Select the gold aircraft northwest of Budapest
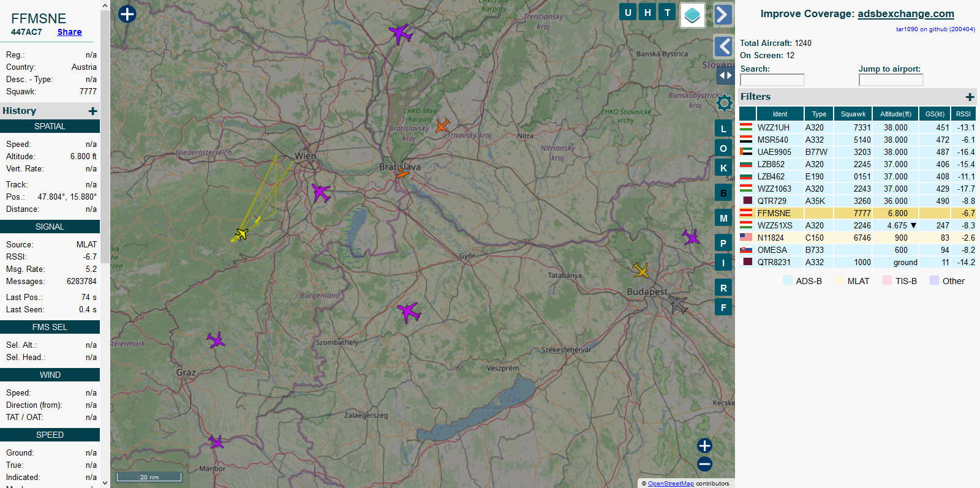 click(641, 270)
